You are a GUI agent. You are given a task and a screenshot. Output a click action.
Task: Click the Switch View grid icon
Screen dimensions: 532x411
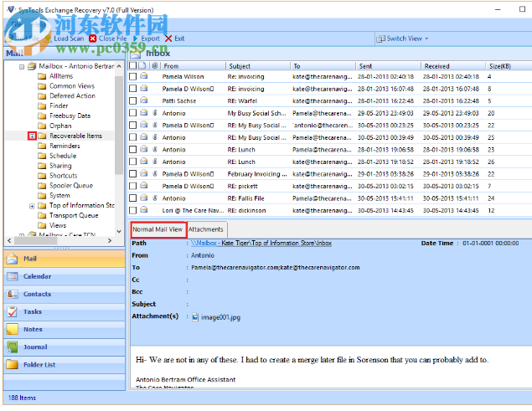click(x=380, y=39)
